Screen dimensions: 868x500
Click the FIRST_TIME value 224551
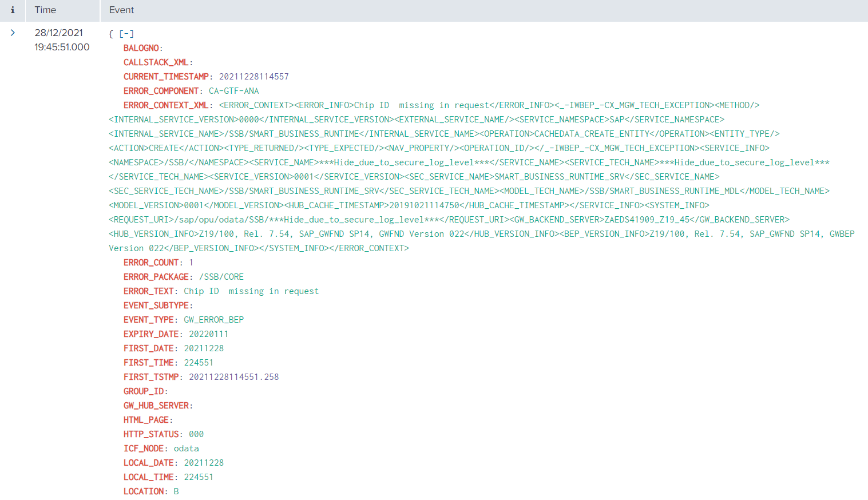[x=198, y=363]
